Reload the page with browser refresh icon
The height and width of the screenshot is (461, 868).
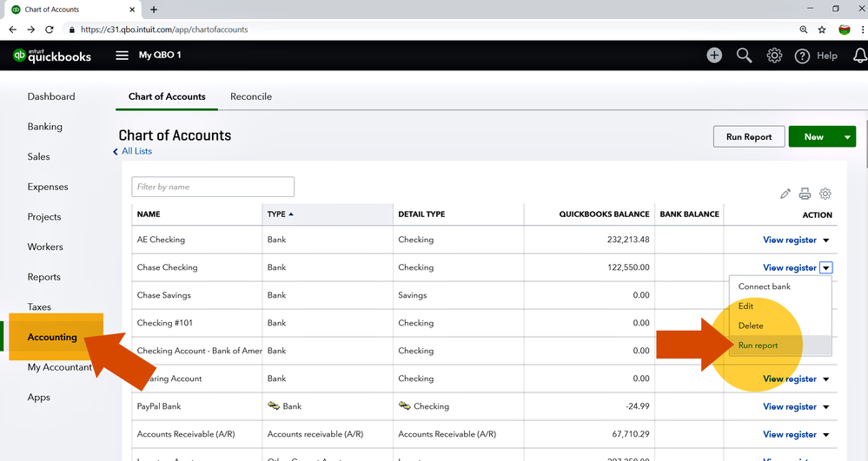(x=50, y=30)
